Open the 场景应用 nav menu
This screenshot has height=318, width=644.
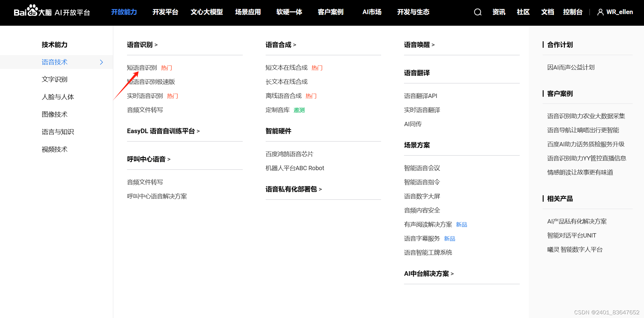click(x=248, y=12)
